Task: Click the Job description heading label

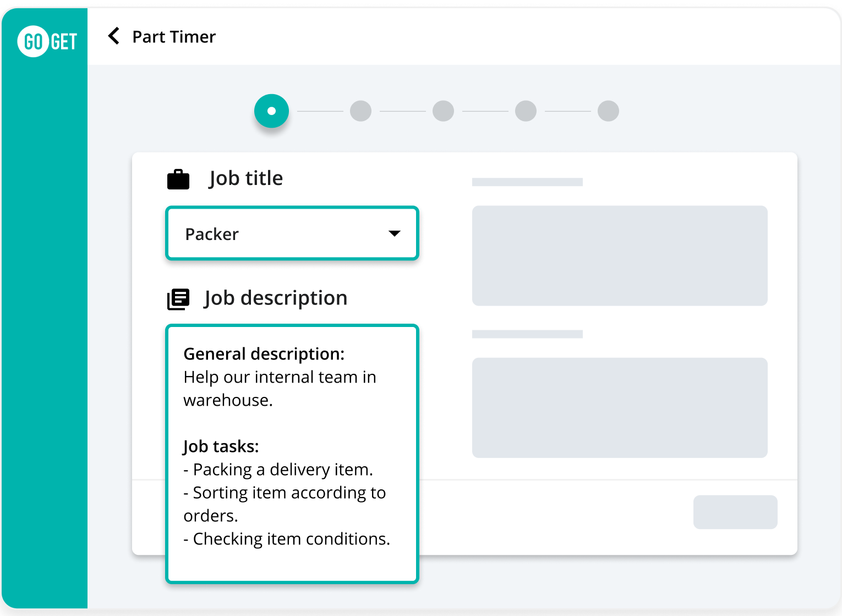Action: pos(276,298)
